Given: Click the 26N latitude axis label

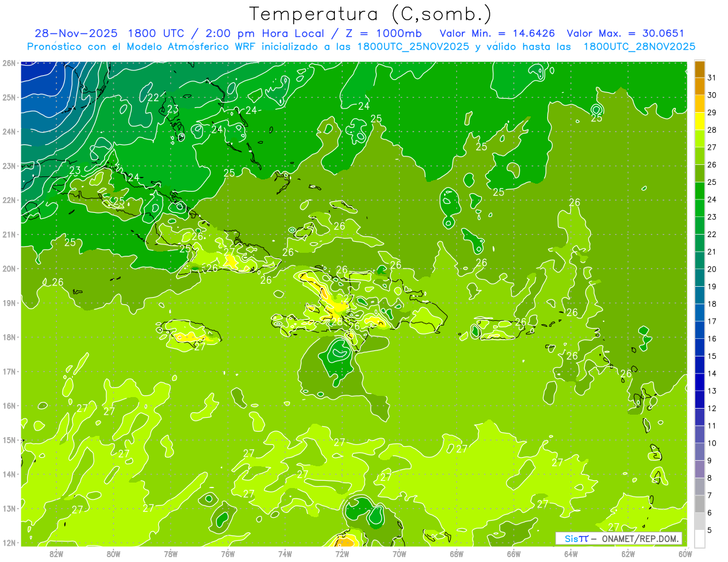Looking at the screenshot, I should pos(9,62).
